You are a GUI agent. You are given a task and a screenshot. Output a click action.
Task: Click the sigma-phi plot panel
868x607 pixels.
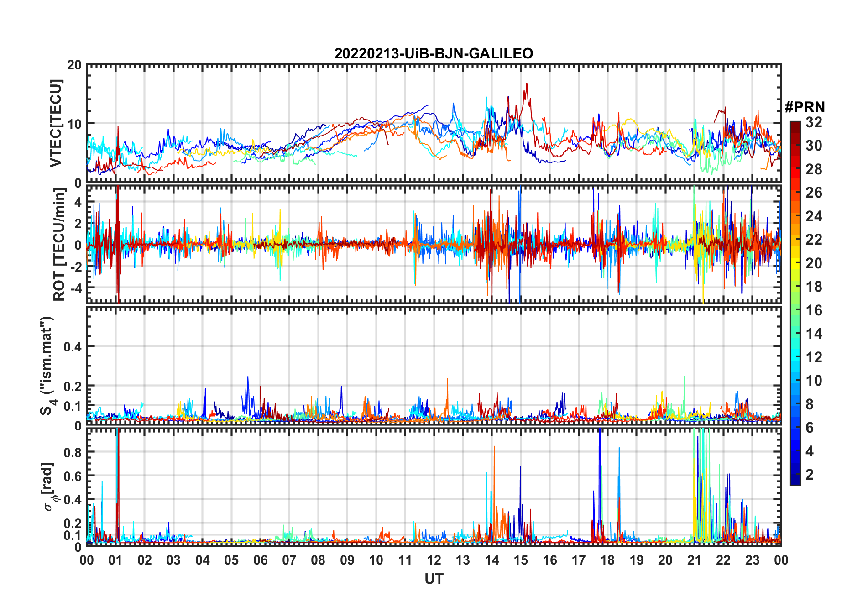434,487
